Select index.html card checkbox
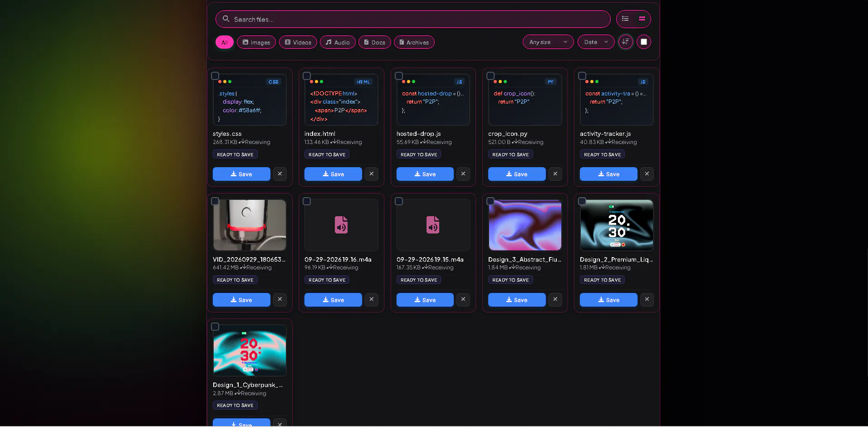The height and width of the screenshot is (427, 868). (x=307, y=76)
